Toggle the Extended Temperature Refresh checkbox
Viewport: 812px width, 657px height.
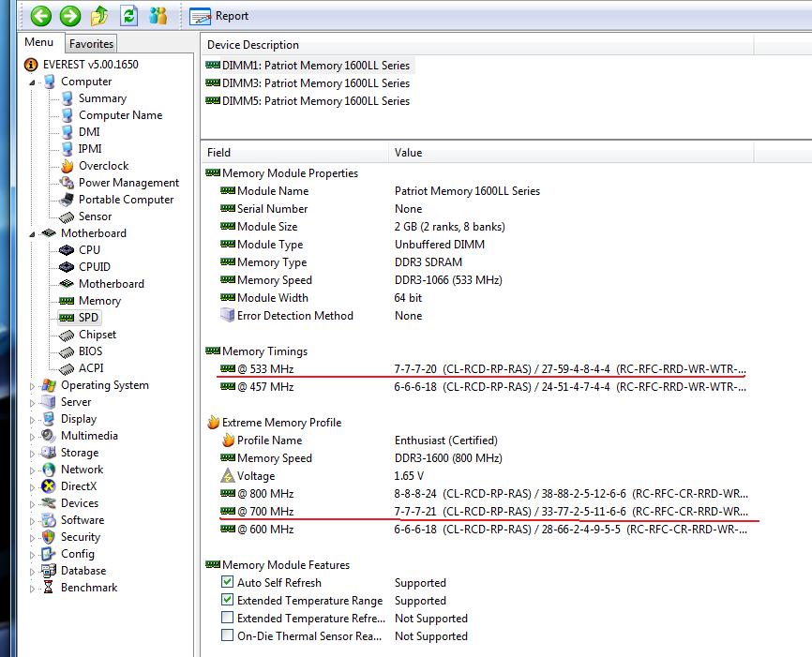click(227, 617)
